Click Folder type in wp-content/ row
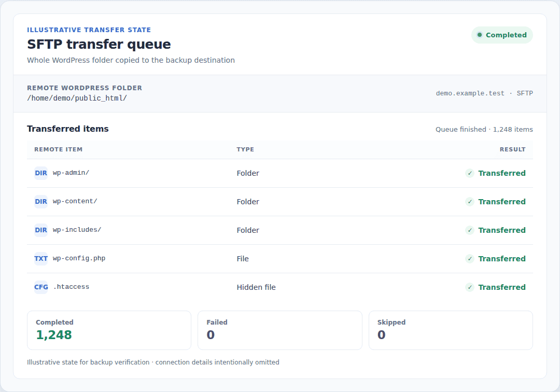560x392 pixels. [248, 202]
